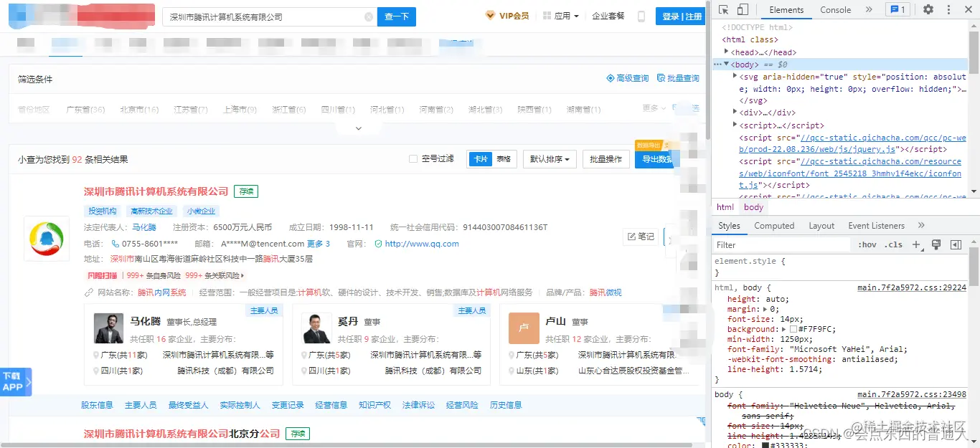Open the 下载APP download side badge

pos(15,381)
